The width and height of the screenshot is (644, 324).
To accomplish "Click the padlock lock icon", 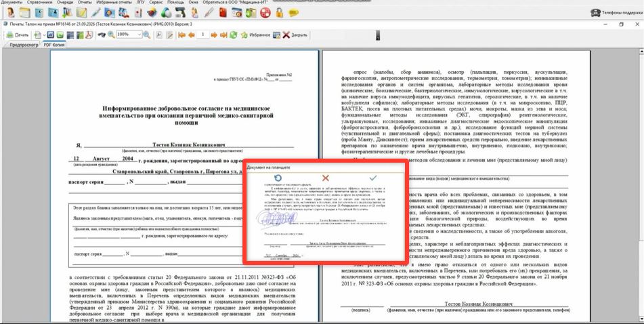I will 279,12.
